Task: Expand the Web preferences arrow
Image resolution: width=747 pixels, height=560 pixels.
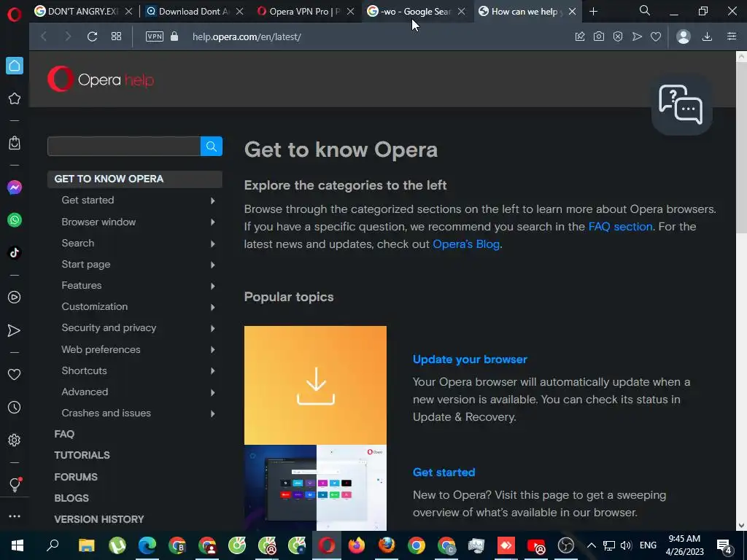Action: pyautogui.click(x=212, y=350)
